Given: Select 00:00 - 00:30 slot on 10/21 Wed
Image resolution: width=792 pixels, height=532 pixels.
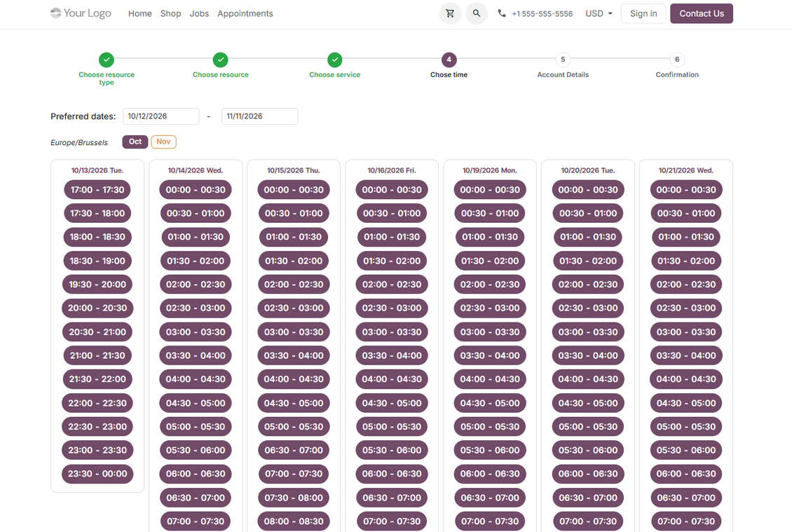Looking at the screenshot, I should click(x=686, y=190).
